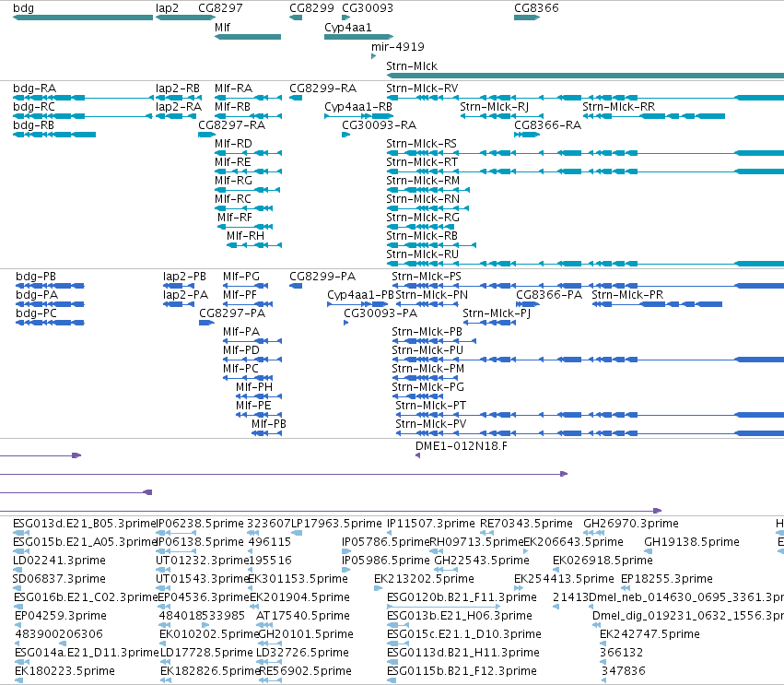
Task: Click protein CG8299-PA
Action: pos(322,277)
